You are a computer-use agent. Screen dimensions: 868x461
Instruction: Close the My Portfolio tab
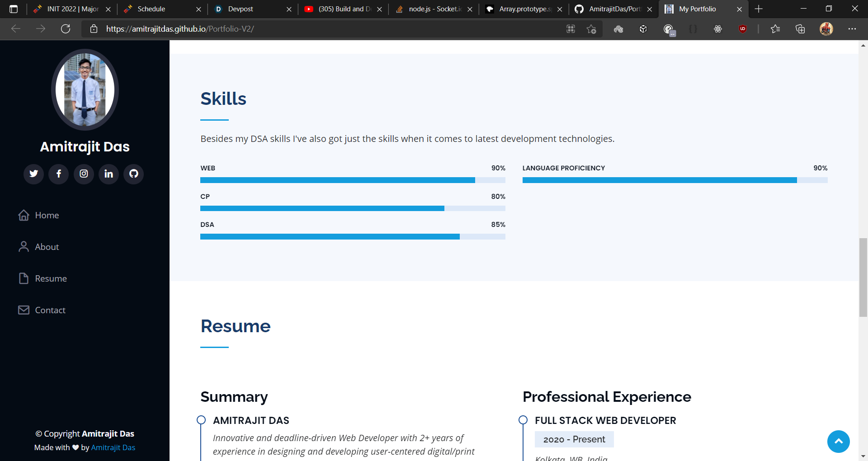pyautogui.click(x=740, y=9)
